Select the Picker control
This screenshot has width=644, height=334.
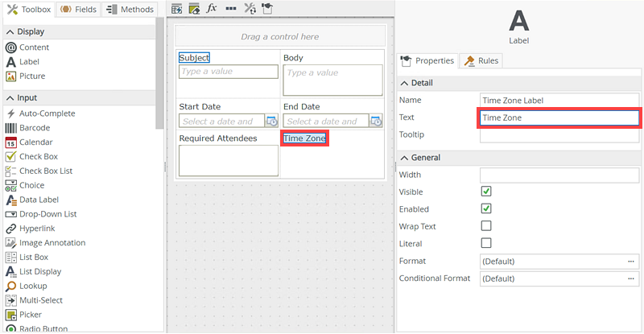23,315
